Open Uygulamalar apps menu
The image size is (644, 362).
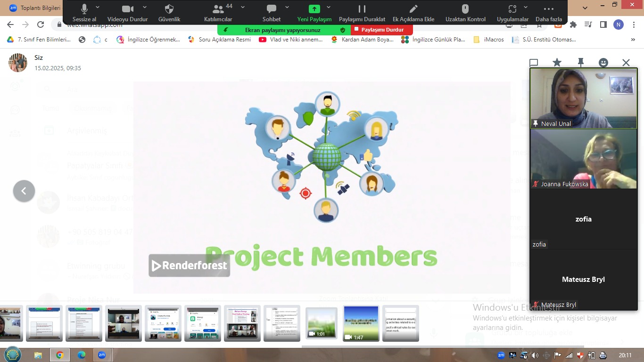512,13
